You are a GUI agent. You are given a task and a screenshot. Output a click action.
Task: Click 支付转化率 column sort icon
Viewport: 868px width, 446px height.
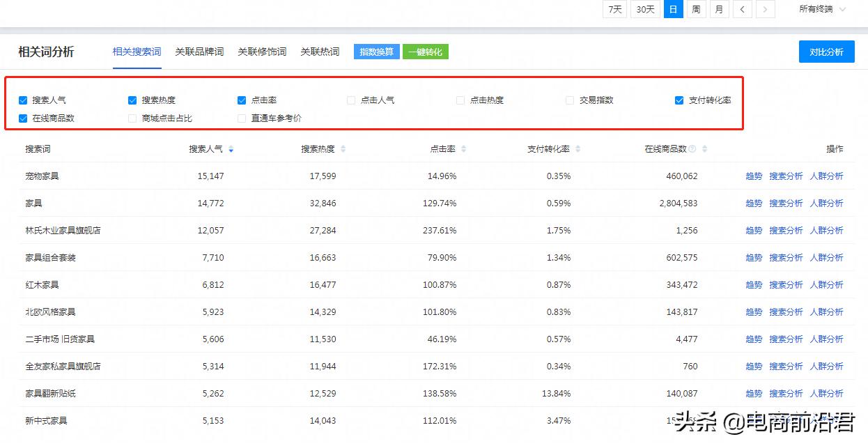coord(578,149)
